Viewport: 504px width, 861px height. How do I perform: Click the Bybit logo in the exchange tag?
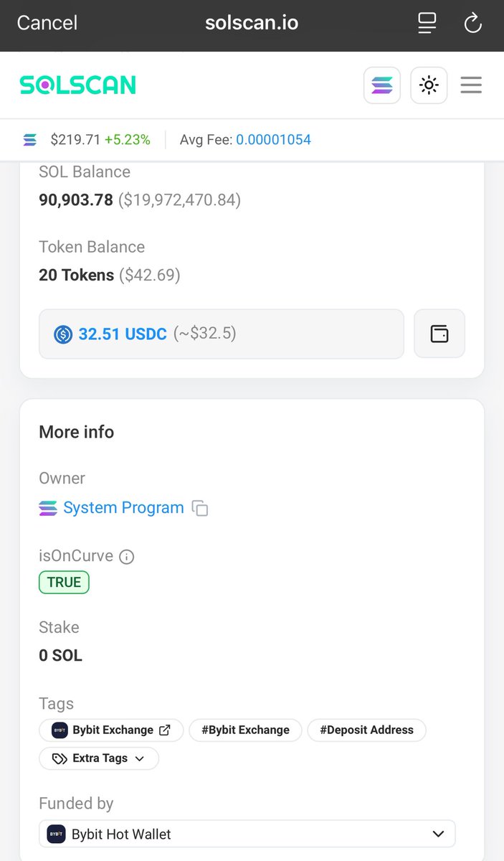pyautogui.click(x=60, y=730)
